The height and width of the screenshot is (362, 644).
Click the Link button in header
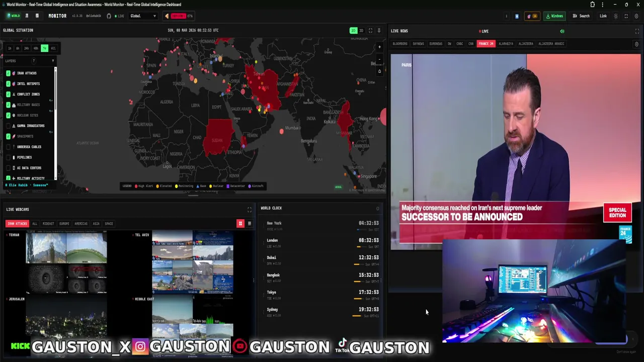point(603,16)
